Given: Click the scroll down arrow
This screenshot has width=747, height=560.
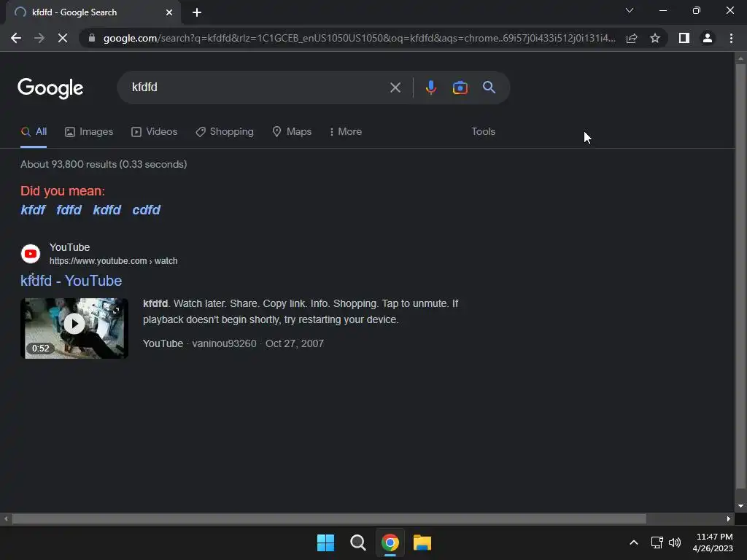Looking at the screenshot, I should [x=740, y=506].
